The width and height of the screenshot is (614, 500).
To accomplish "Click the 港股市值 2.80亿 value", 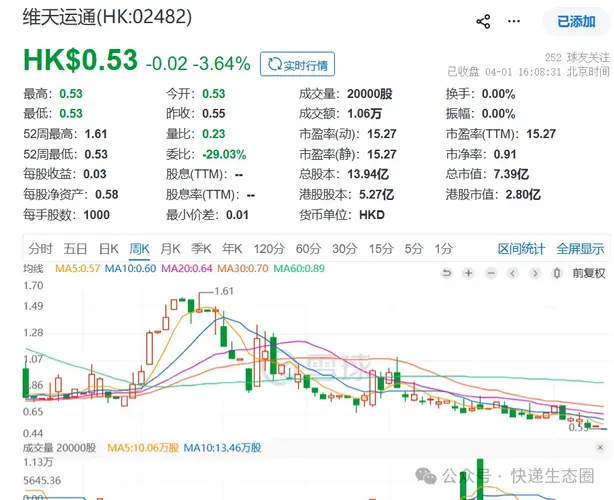I will (523, 195).
